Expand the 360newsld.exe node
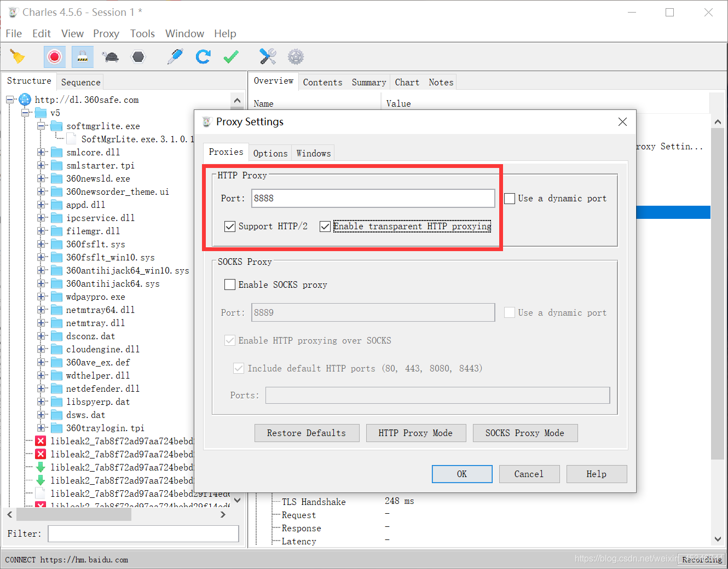This screenshot has height=569, width=728. point(41,178)
